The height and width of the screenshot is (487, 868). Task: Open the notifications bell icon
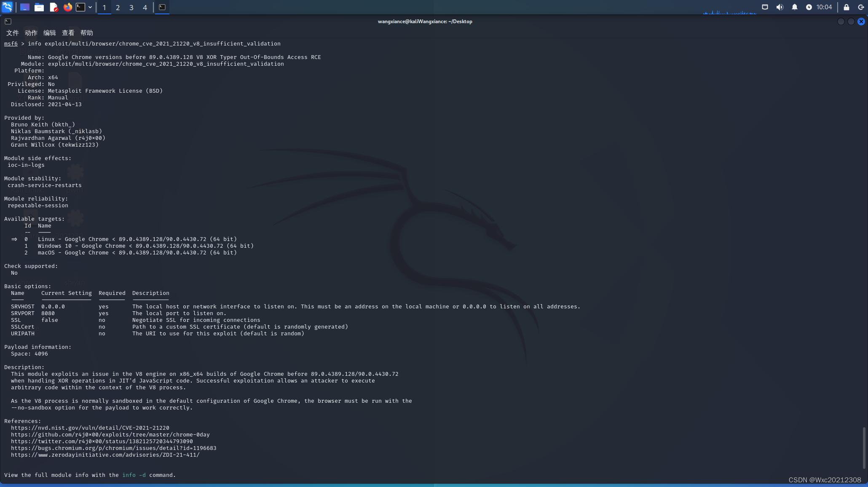click(794, 7)
